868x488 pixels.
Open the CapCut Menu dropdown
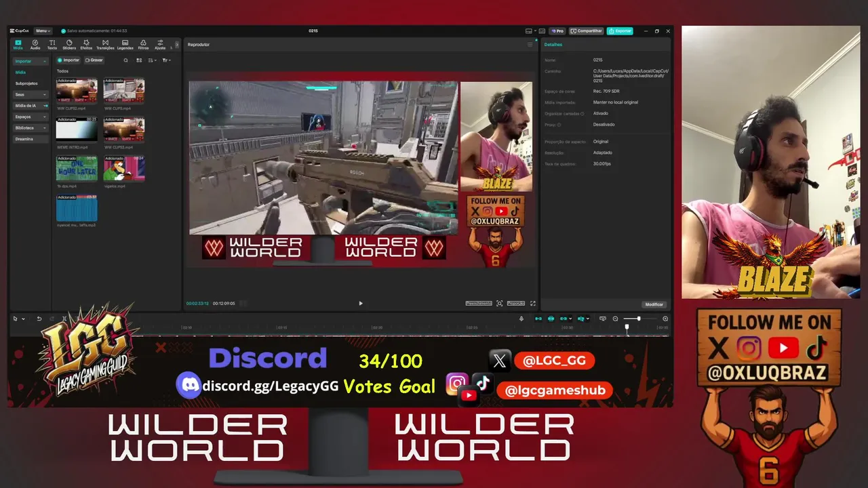pos(43,30)
